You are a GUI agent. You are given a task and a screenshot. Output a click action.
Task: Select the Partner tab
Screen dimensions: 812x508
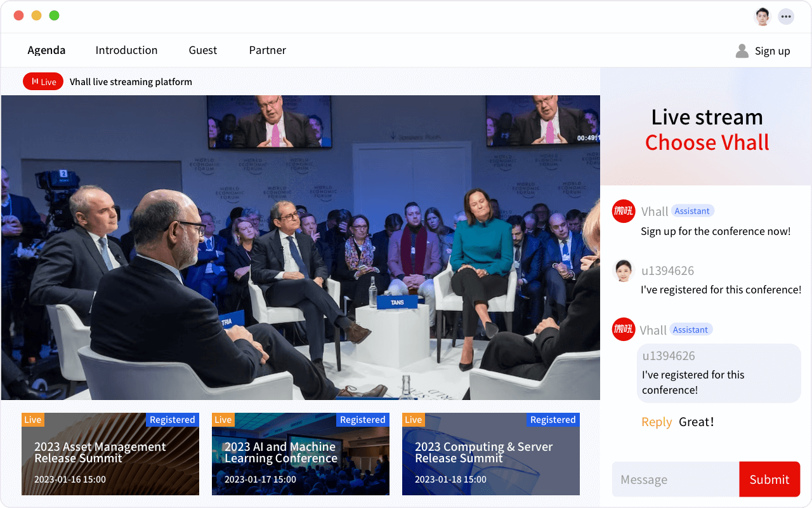(267, 50)
